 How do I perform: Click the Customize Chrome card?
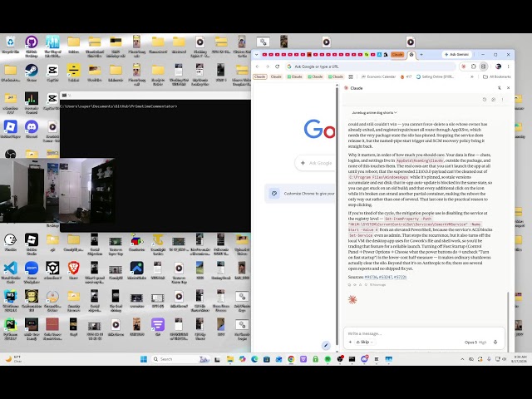coord(300,194)
